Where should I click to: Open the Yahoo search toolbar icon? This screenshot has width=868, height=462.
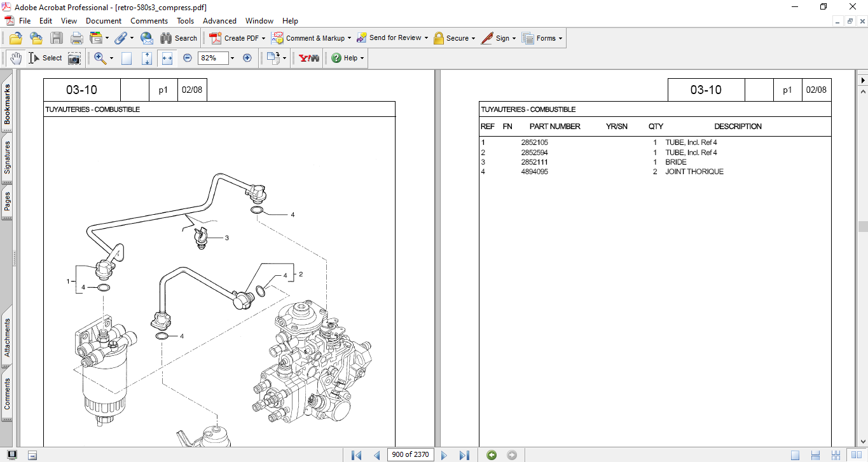309,58
